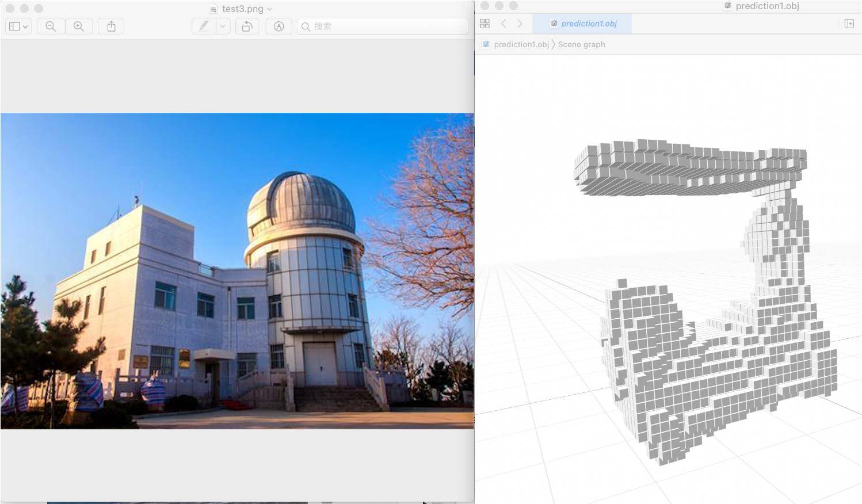
Task: Open the test3.png title dropdown
Action: tap(242, 9)
